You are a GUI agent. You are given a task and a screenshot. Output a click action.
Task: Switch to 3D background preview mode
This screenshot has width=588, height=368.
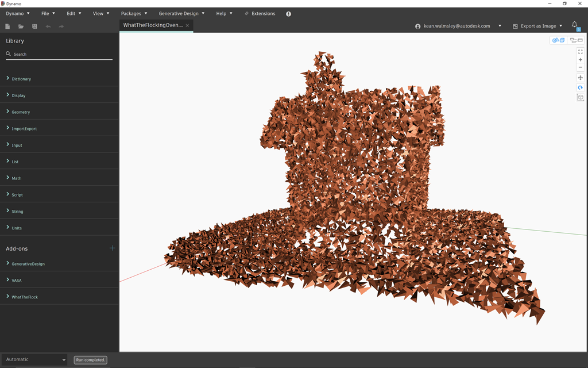point(558,40)
